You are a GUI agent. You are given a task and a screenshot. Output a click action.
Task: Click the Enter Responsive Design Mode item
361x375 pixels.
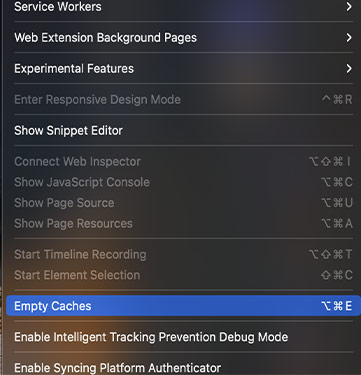coord(183,99)
